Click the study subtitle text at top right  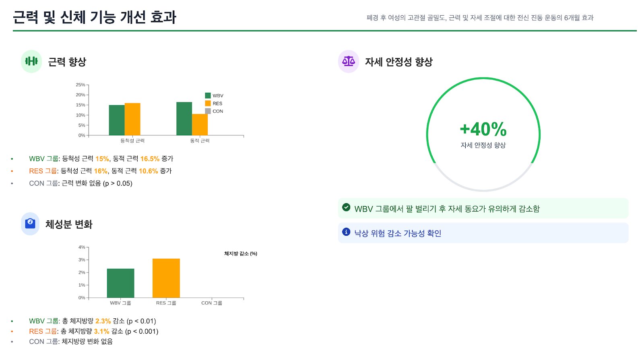click(480, 18)
